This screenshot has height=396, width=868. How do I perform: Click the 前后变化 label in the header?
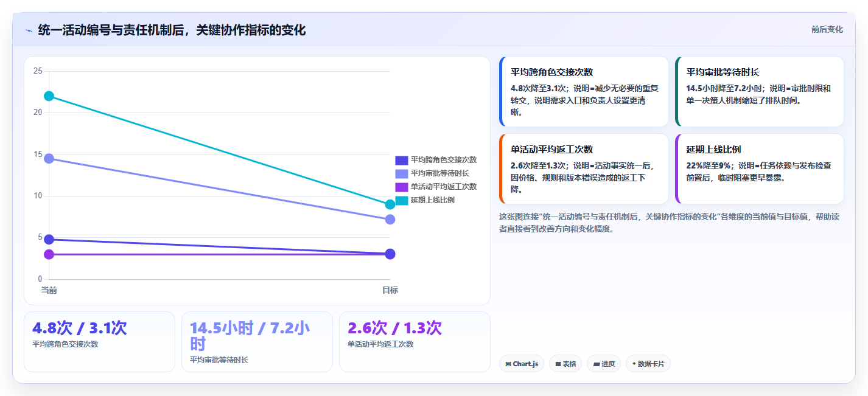pos(827,29)
